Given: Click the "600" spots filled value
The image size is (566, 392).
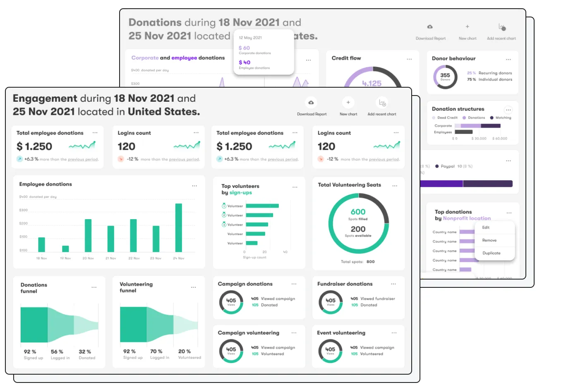Looking at the screenshot, I should pos(358,212).
